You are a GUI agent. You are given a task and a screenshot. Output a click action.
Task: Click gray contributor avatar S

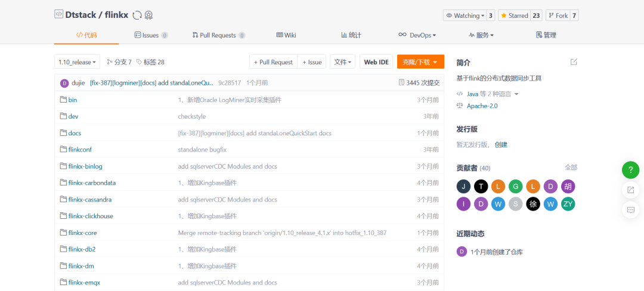pyautogui.click(x=515, y=204)
